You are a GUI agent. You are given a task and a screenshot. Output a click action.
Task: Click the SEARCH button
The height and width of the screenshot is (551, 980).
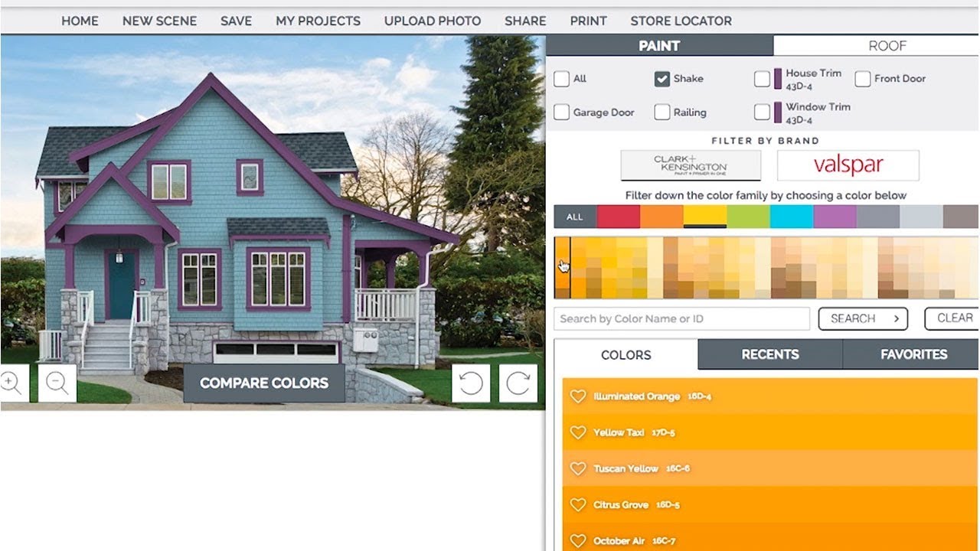pyautogui.click(x=863, y=318)
